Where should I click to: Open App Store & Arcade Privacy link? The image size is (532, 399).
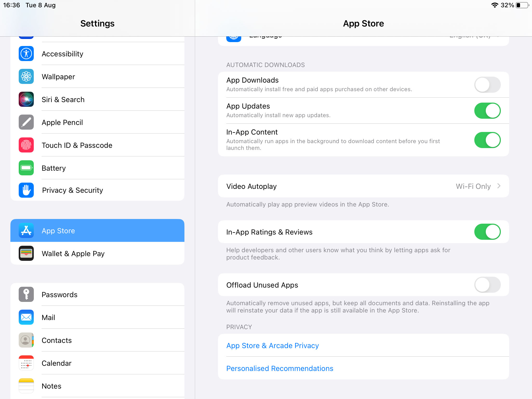[272, 345]
